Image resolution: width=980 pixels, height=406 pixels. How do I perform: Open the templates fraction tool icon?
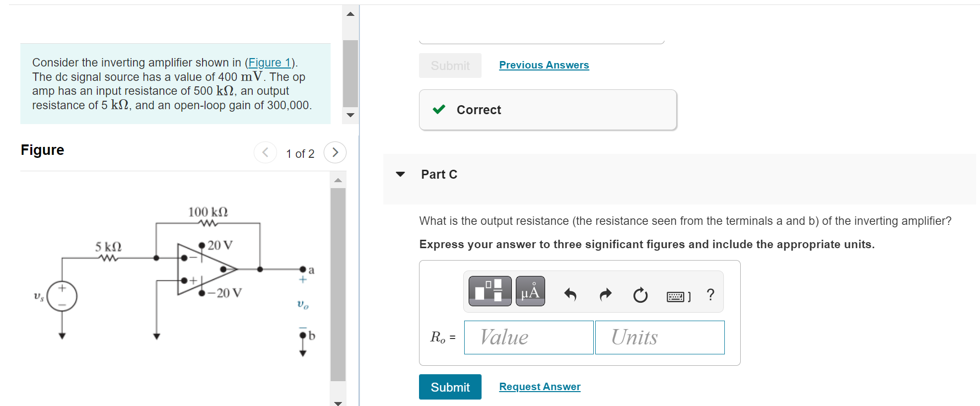pos(490,291)
